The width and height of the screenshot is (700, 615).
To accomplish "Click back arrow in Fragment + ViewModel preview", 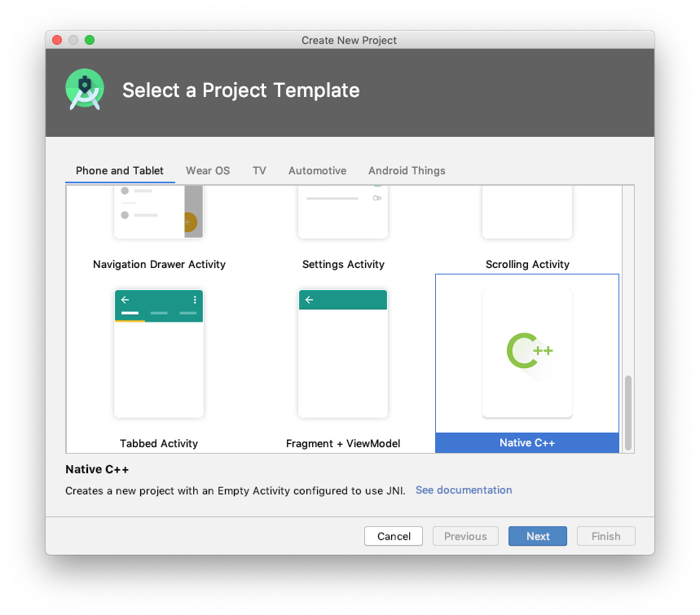I will coord(309,300).
